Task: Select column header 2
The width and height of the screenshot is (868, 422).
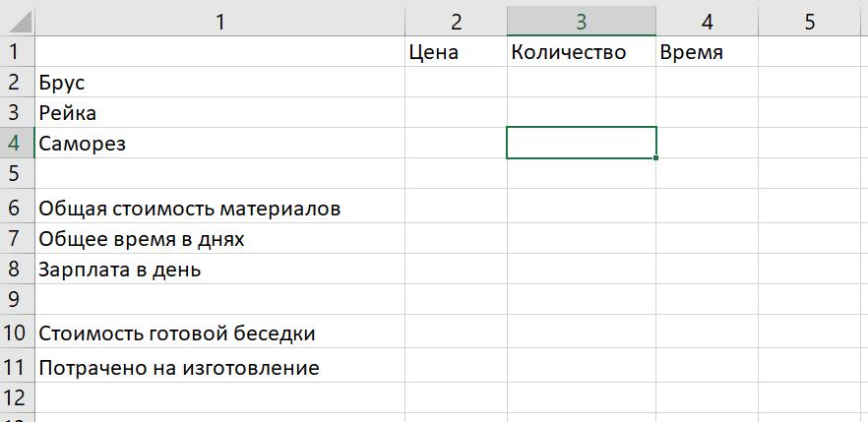Action: (x=456, y=22)
